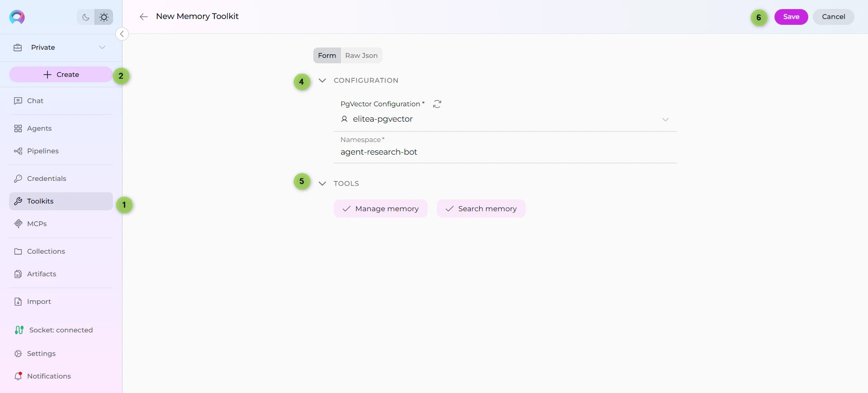Viewport: 868px width, 393px height.
Task: Open the Private project dropdown
Action: click(x=61, y=47)
